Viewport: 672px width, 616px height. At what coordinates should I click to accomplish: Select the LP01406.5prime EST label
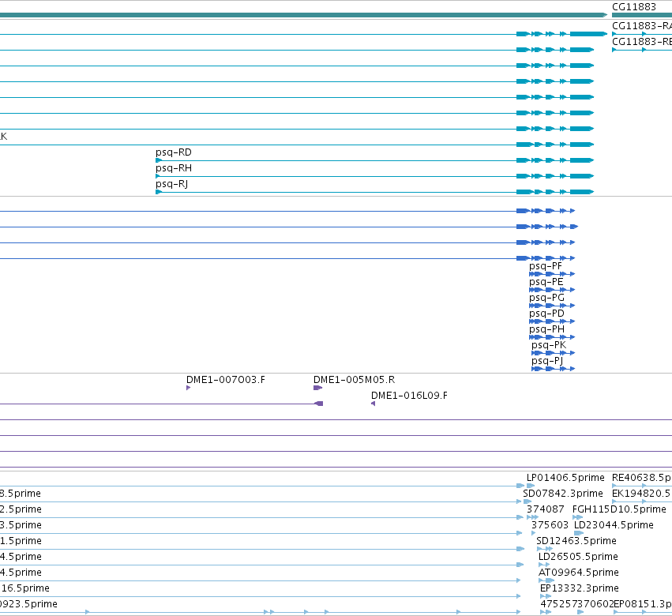coord(565,478)
